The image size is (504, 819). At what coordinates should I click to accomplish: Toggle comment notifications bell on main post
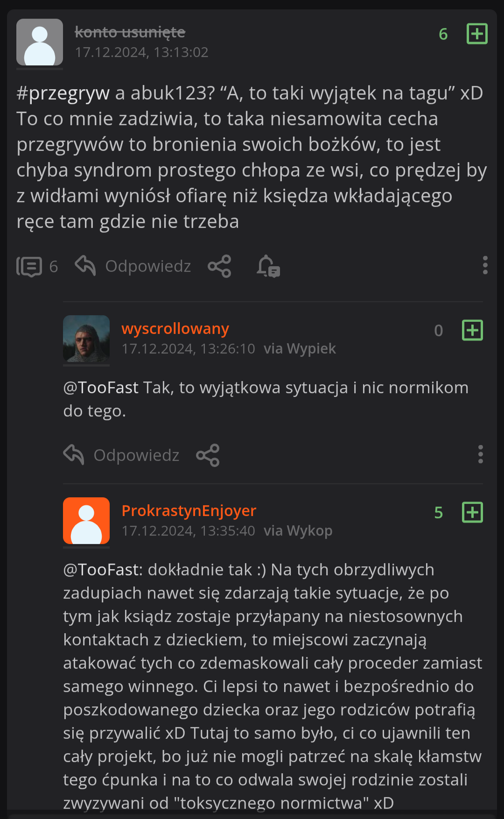pyautogui.click(x=268, y=266)
